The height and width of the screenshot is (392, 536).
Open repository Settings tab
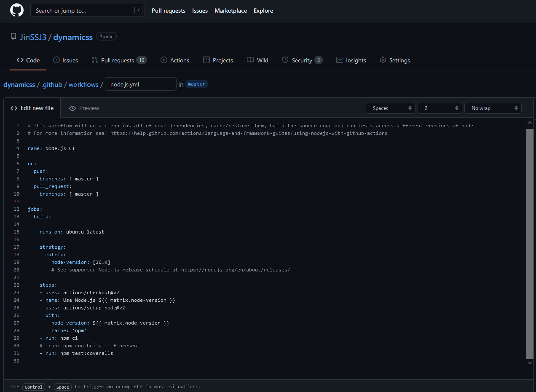point(394,60)
